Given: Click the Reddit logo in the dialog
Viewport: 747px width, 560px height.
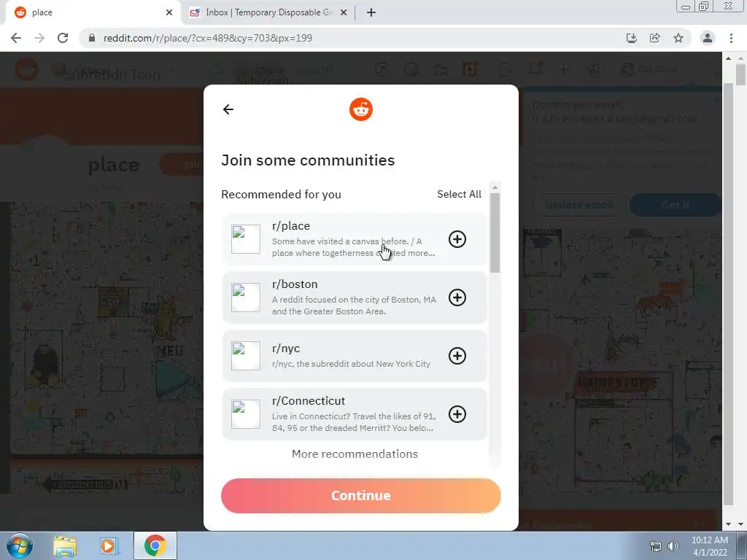Looking at the screenshot, I should pyautogui.click(x=360, y=109).
